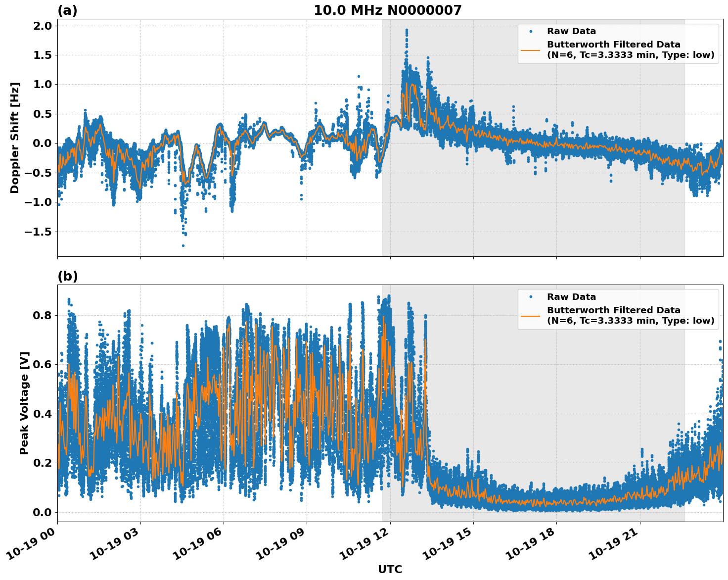This screenshot has height=580, width=728.
Task: Select the panel (a) subplot label
Action: tap(68, 9)
